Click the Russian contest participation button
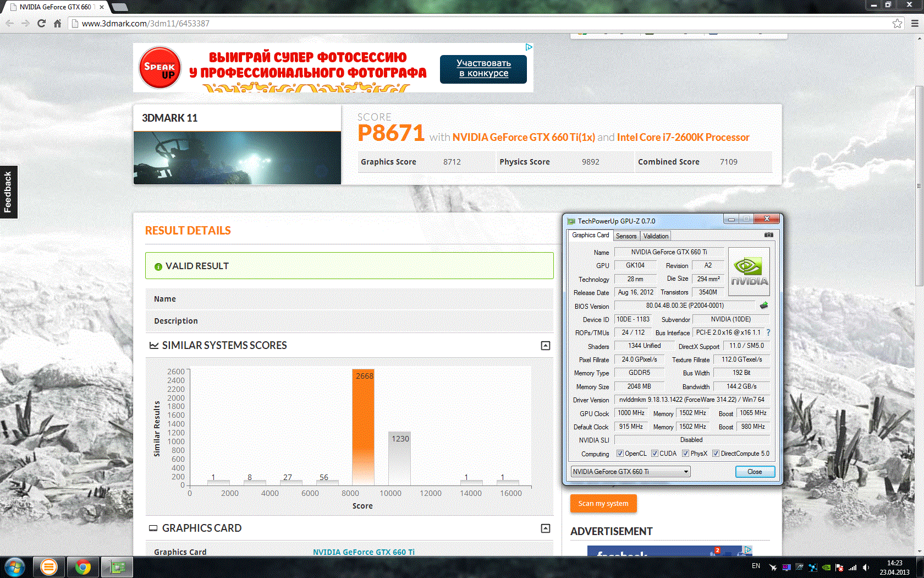This screenshot has width=924, height=578. point(483,69)
